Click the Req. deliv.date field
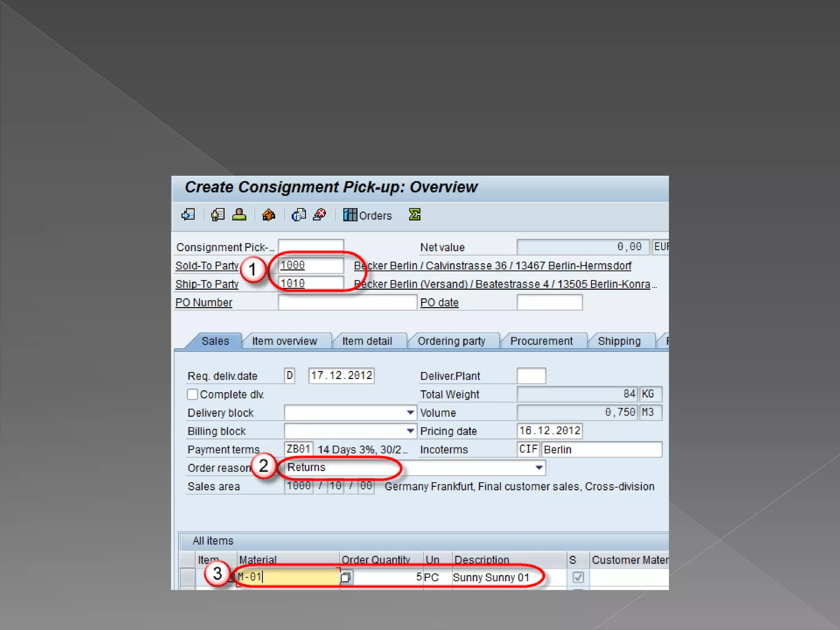Screen dimensions: 840x630 (x=341, y=375)
